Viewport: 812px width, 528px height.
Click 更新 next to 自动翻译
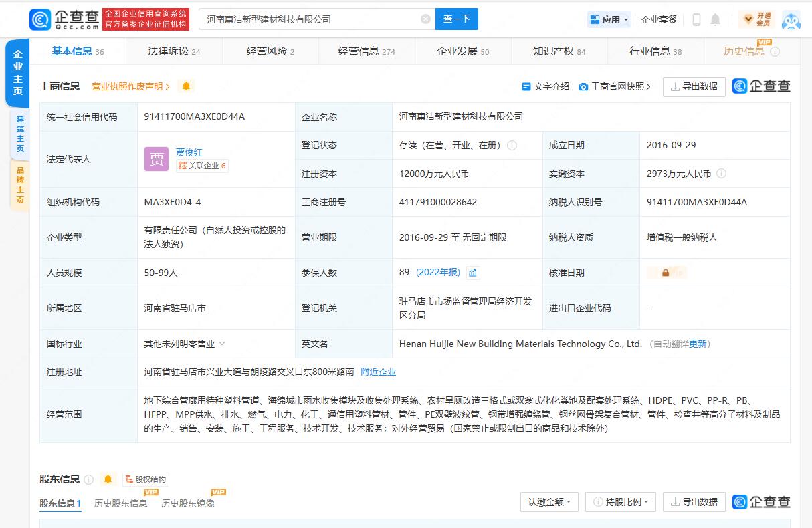point(698,344)
